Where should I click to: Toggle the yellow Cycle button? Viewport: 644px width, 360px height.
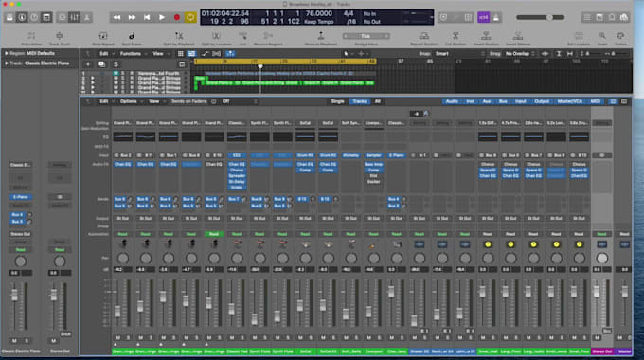click(190, 17)
